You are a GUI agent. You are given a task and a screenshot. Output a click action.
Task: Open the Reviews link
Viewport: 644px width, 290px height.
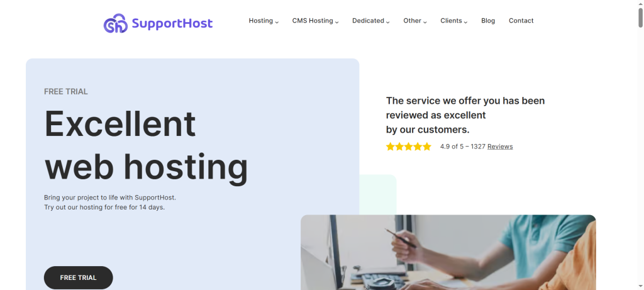pos(500,147)
